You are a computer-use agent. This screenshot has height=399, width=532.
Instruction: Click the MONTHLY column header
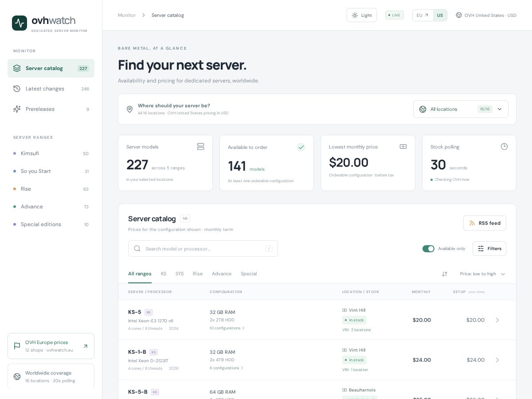[421, 292]
